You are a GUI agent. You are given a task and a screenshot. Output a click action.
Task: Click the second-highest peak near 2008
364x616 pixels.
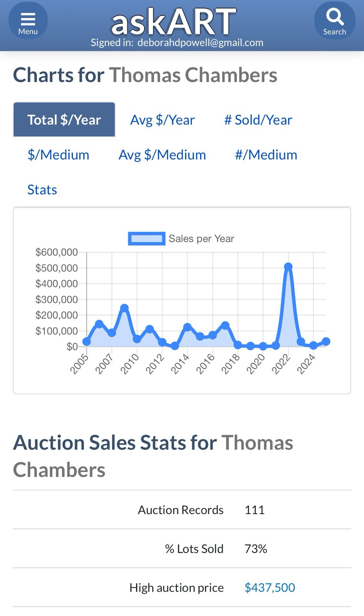tap(124, 308)
